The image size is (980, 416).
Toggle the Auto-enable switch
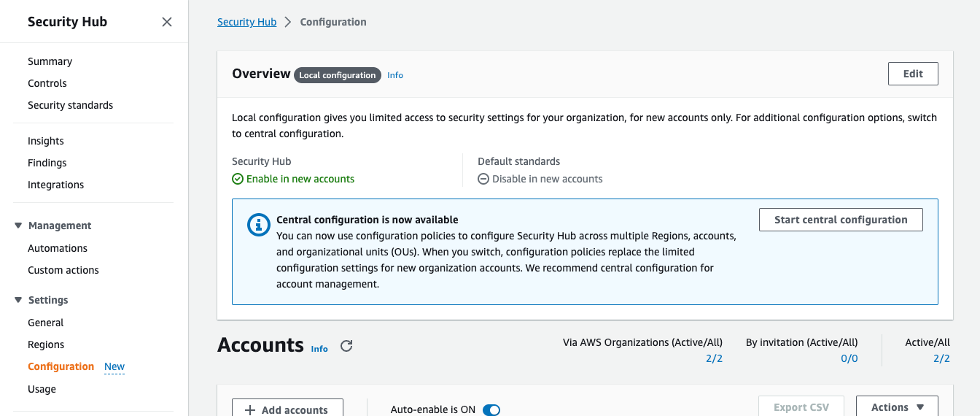[x=491, y=410]
